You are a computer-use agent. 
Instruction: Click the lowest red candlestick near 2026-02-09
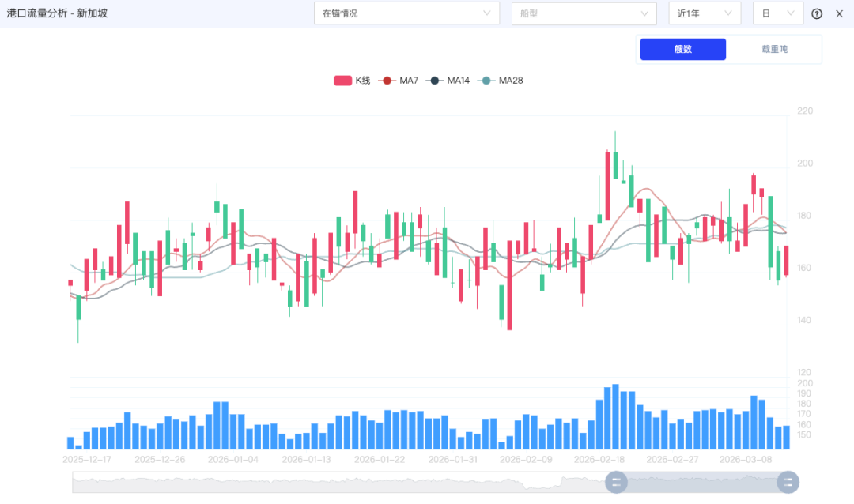pyautogui.click(x=509, y=284)
